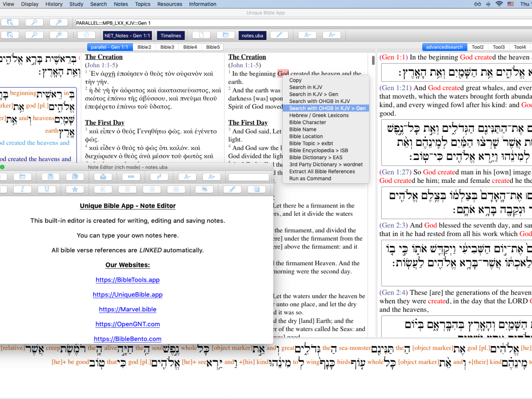Click the star icon in Note Editor
Image resolution: width=532 pixels, height=399 pixels.
75,189
